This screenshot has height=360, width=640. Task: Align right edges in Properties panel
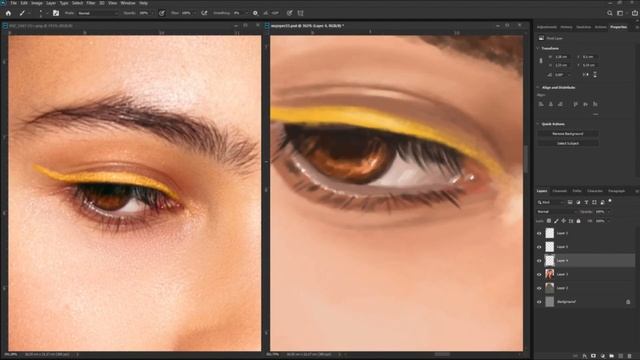coord(560,104)
